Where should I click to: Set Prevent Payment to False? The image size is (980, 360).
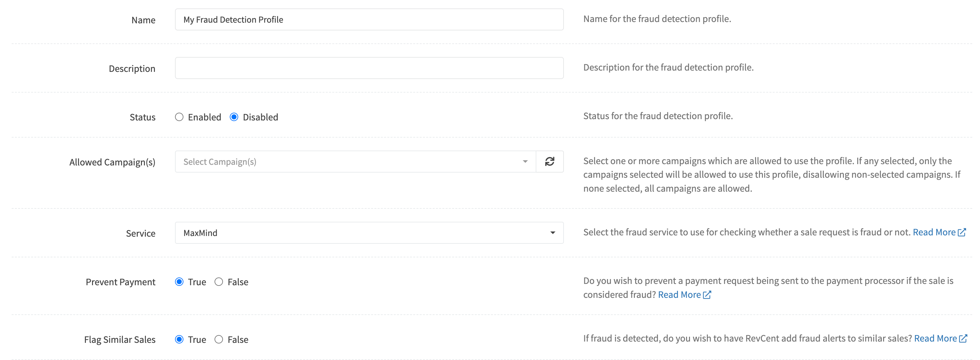219,282
